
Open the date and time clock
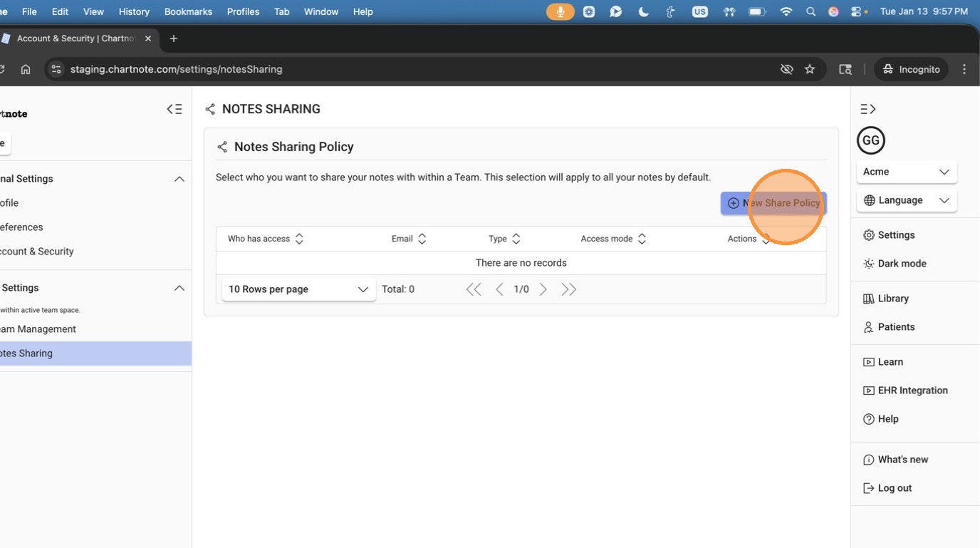[x=924, y=11]
